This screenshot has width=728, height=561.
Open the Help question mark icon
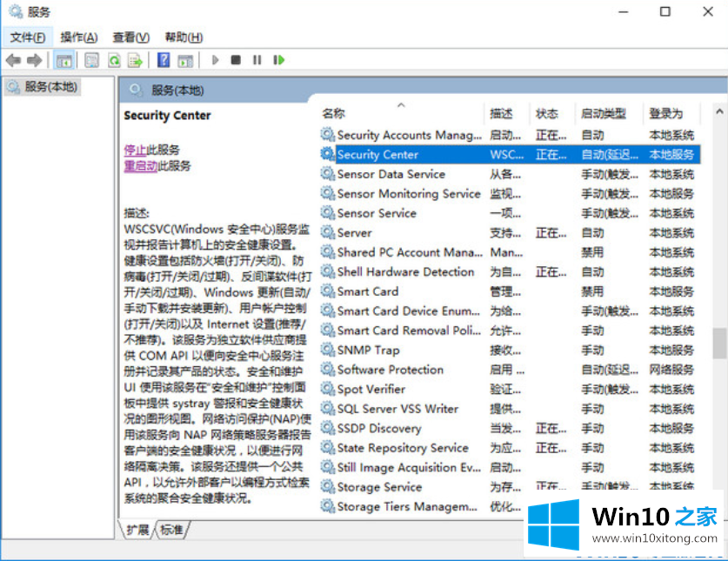click(x=164, y=60)
